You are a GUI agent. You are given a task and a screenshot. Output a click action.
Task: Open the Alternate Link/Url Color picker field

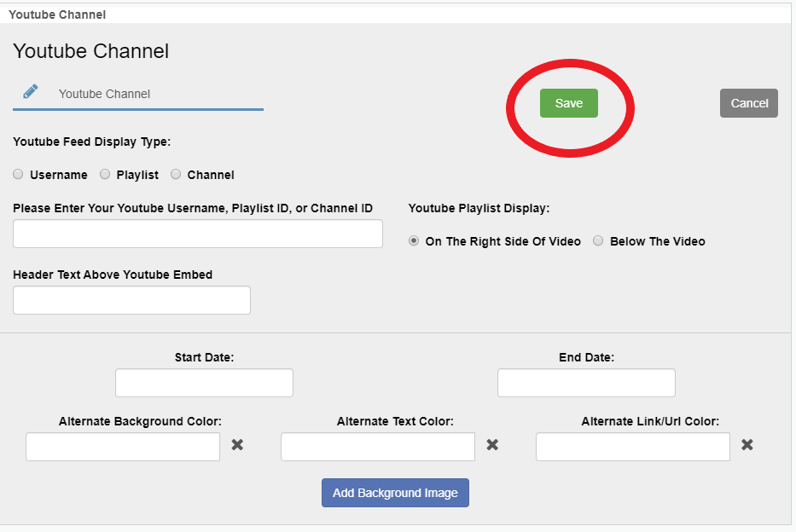tap(632, 447)
